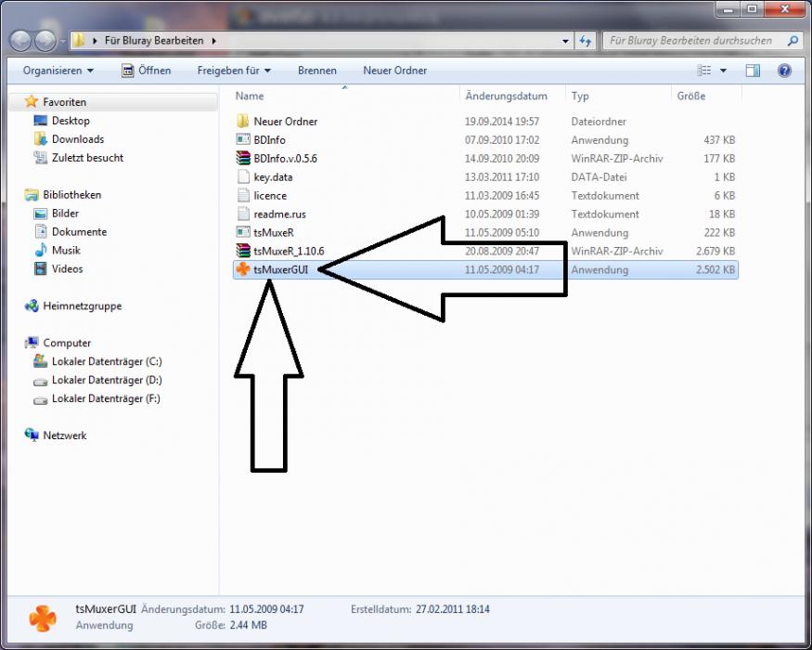Sort by the Größe column header
The height and width of the screenshot is (650, 812).
(690, 96)
